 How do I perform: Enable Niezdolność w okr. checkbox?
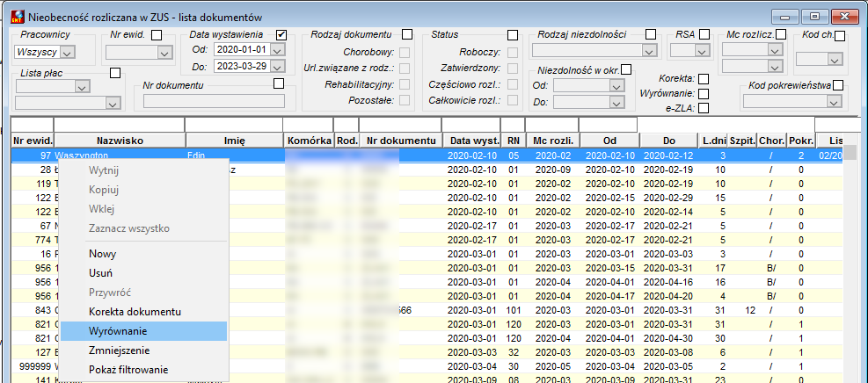pyautogui.click(x=626, y=69)
